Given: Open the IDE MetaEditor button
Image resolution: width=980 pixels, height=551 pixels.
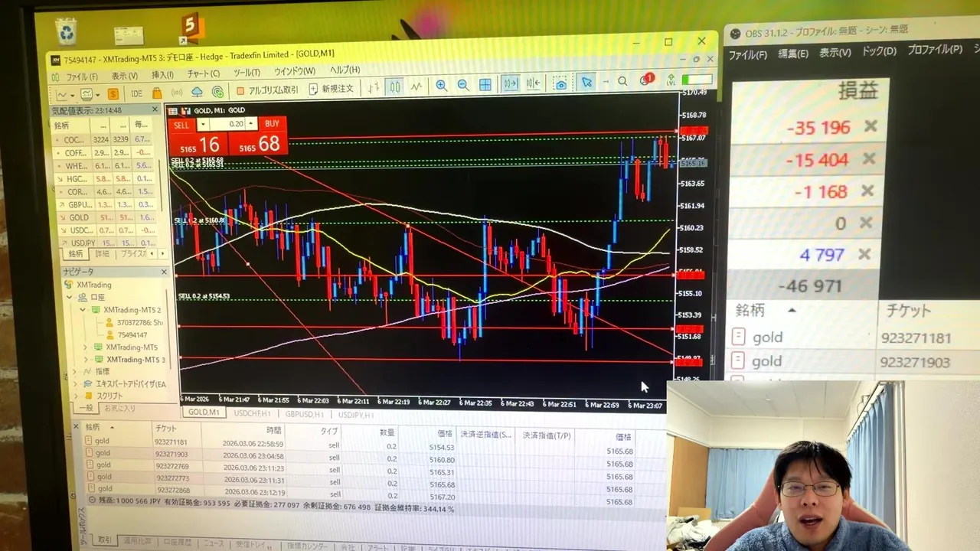Looking at the screenshot, I should [136, 93].
